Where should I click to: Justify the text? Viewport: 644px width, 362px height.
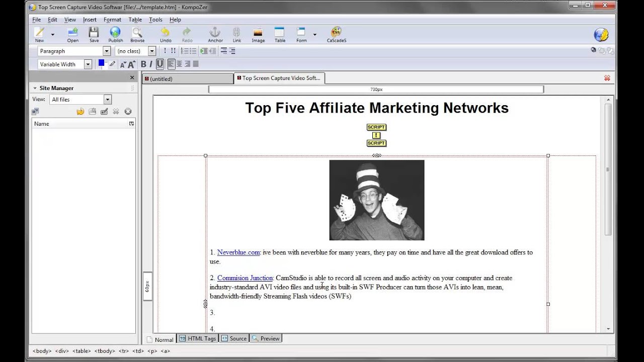coord(196,64)
